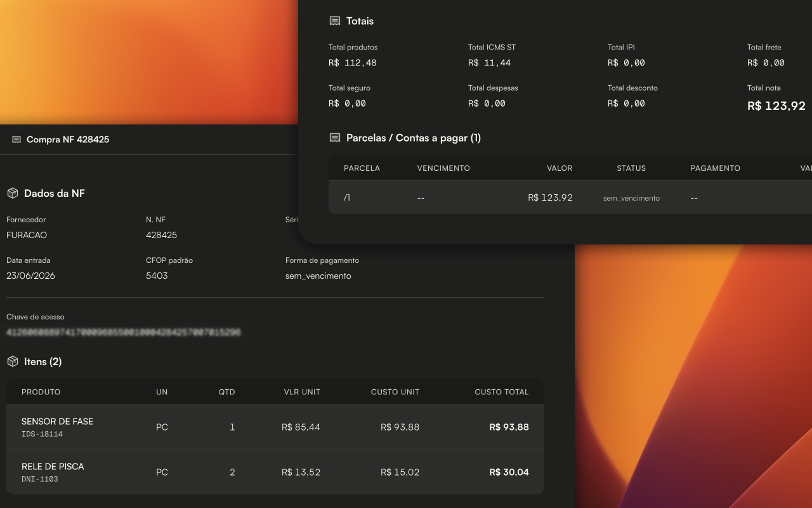Select product code IDS-18114
This screenshot has width=812, height=508.
[x=42, y=434]
